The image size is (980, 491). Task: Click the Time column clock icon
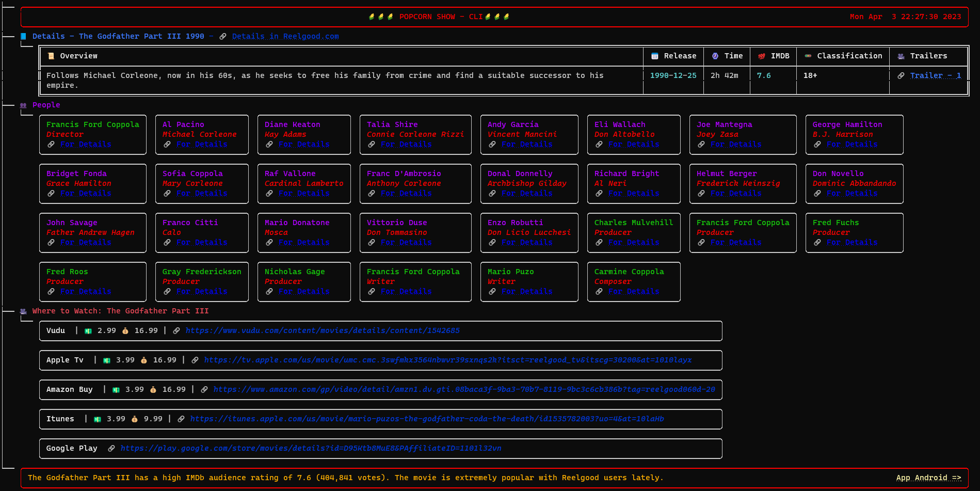coord(715,56)
